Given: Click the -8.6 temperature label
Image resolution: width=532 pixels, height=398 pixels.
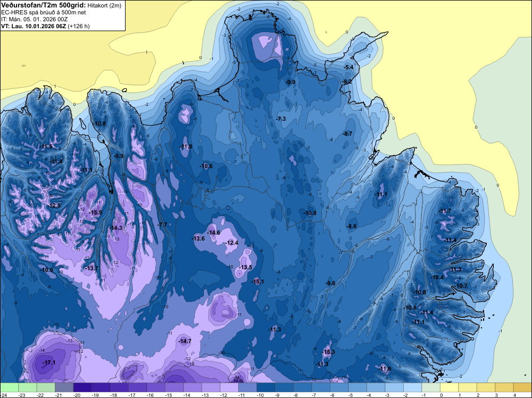Looking at the screenshot, I should coord(352,226).
